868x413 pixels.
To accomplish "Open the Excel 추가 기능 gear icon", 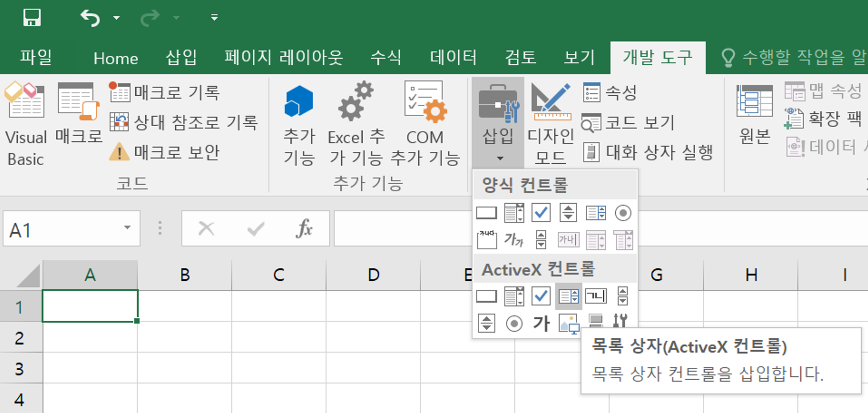I will 355,123.
